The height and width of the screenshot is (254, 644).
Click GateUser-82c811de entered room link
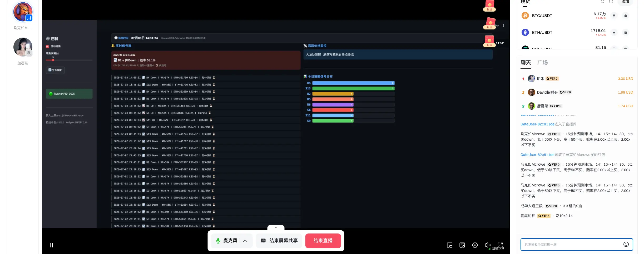click(537, 124)
